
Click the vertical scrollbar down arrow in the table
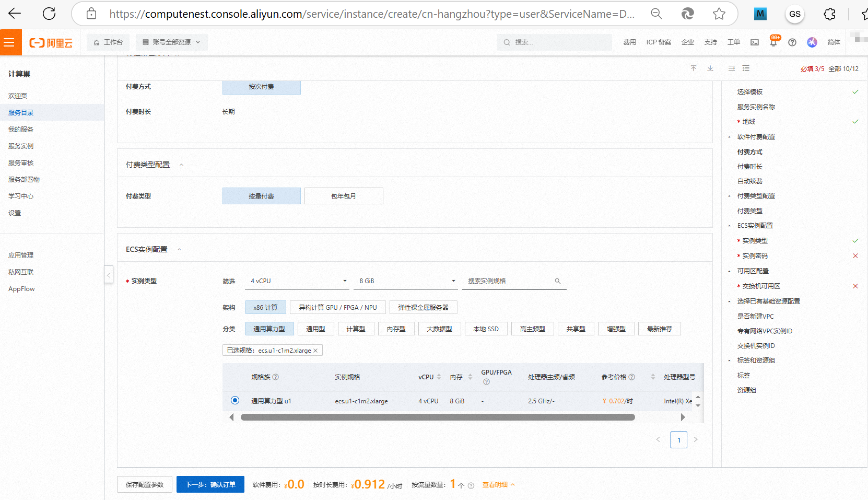coord(698,405)
